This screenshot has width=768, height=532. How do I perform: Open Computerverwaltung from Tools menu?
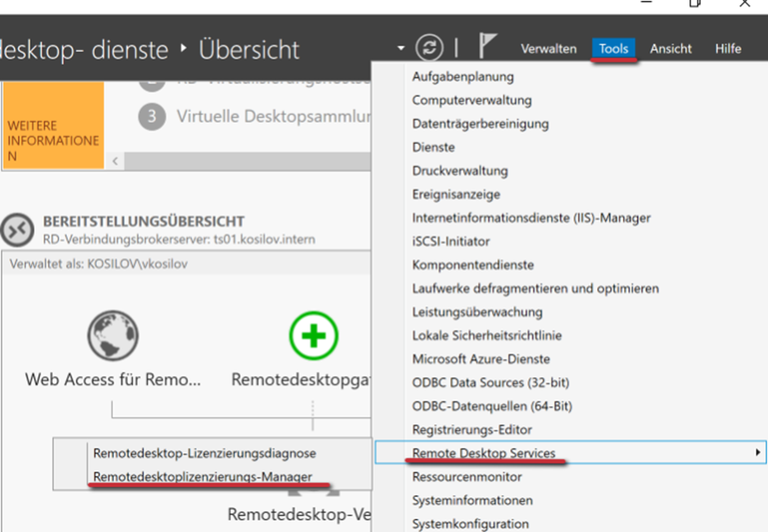click(x=471, y=100)
